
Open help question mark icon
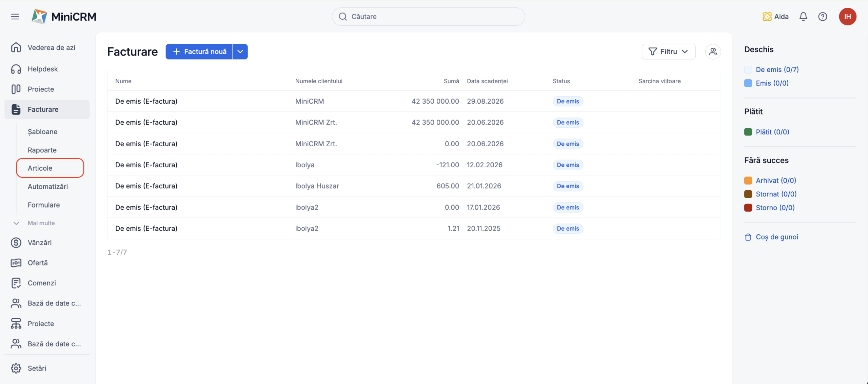click(823, 17)
